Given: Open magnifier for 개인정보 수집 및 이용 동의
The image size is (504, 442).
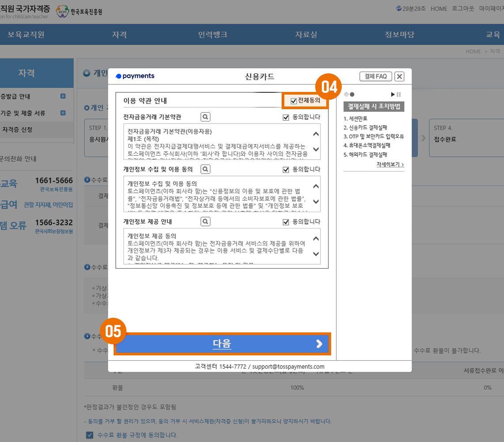Looking at the screenshot, I should click(205, 169).
